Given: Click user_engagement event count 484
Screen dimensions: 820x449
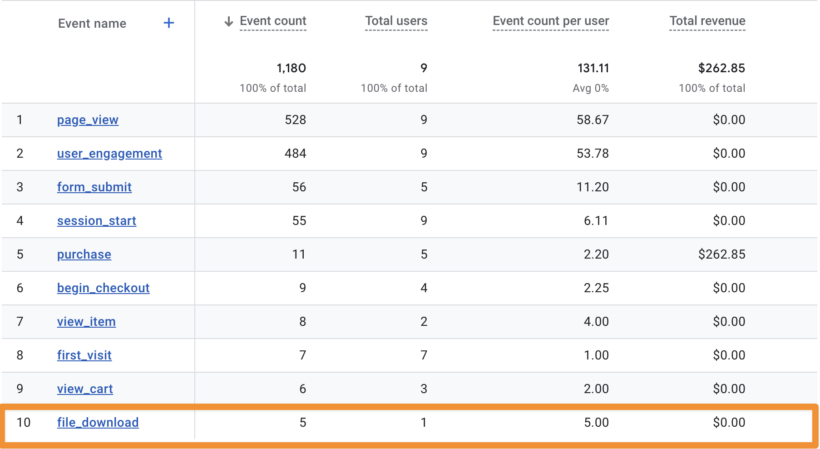Looking at the screenshot, I should [295, 154].
